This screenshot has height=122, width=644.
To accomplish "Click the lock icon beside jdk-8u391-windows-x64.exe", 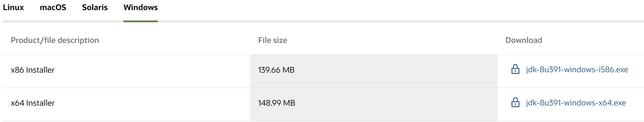I will pos(515,102).
